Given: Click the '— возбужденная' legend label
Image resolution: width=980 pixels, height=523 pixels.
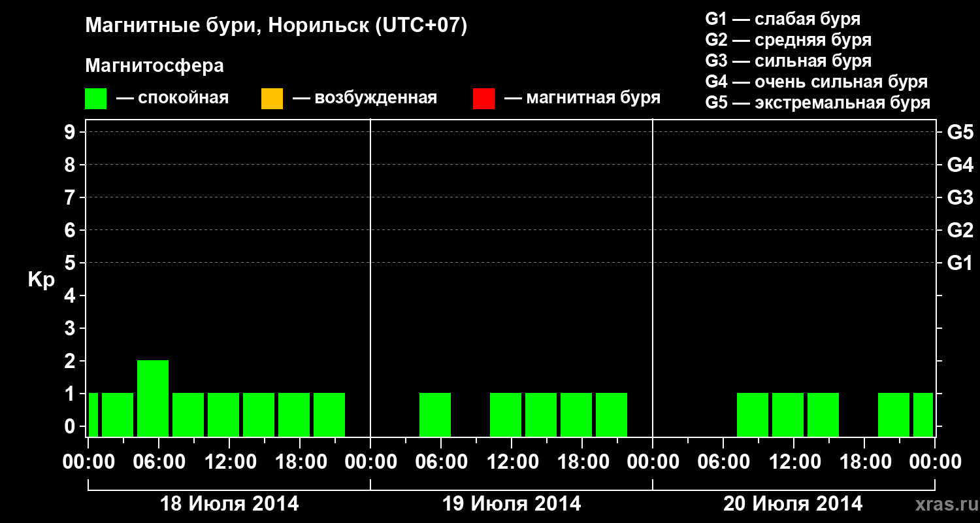Looking at the screenshot, I should pos(365,99).
